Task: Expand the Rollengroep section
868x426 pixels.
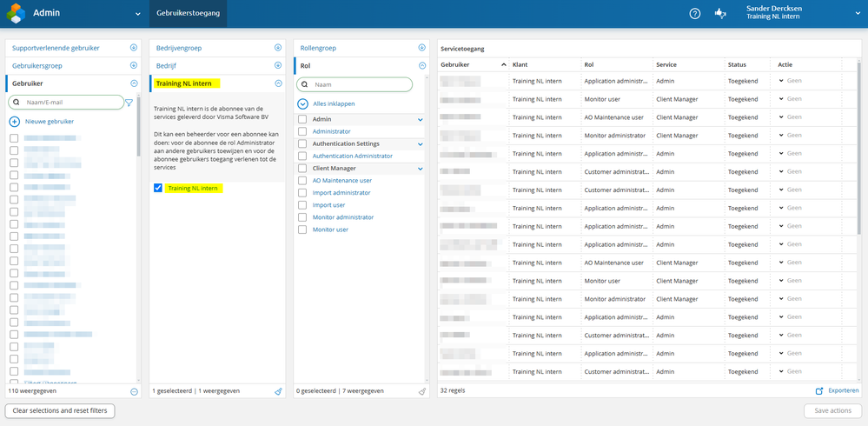Action: [x=422, y=48]
